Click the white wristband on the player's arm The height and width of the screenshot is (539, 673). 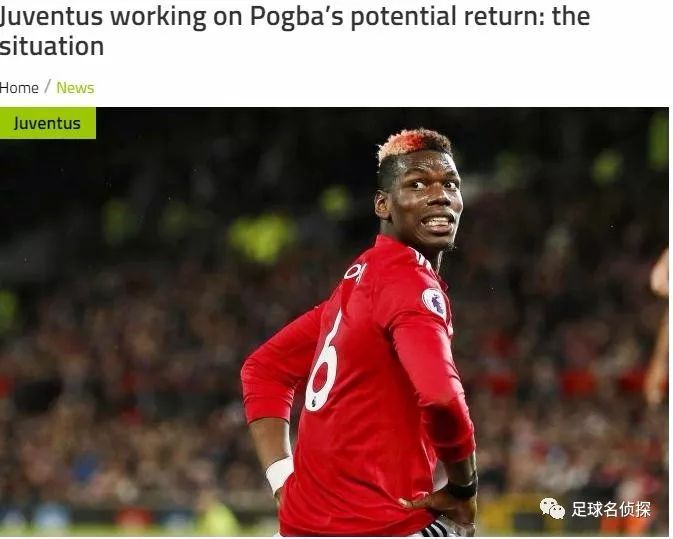279,474
